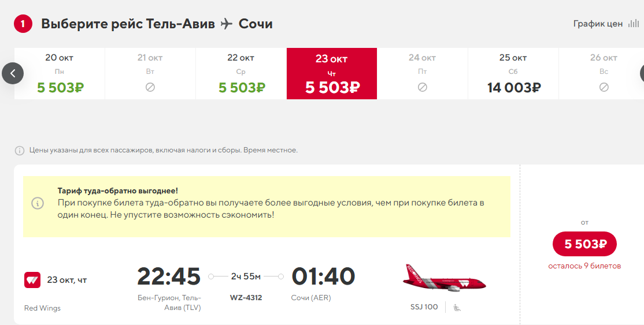The height and width of the screenshot is (325, 644).
Task: Click the info icon in yellow tariff banner
Action: 38,204
